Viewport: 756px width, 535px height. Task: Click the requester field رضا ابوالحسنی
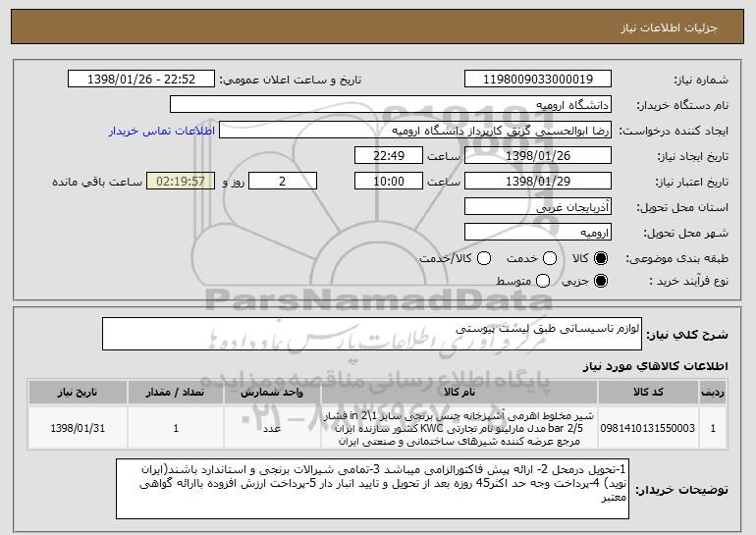(415, 131)
